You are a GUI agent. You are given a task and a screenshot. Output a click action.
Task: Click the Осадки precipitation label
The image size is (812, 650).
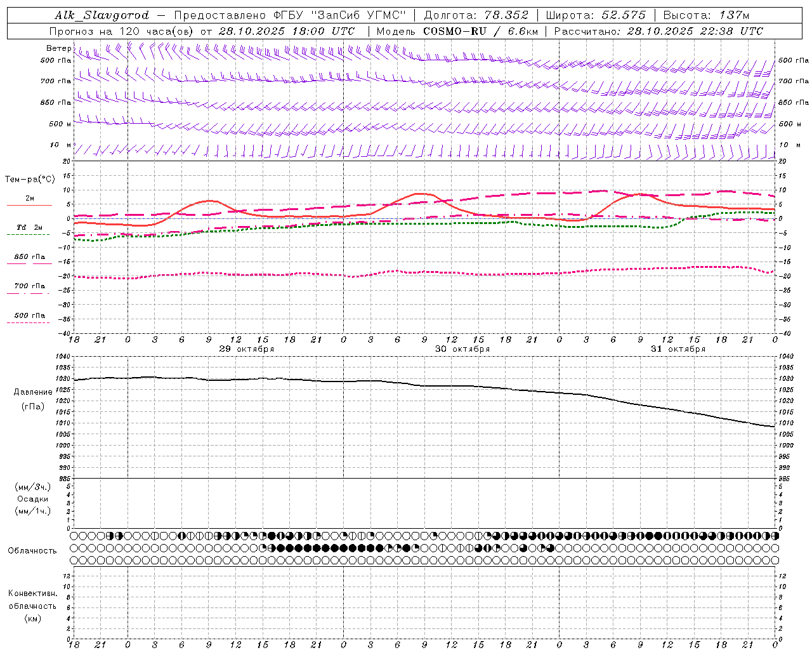33,499
